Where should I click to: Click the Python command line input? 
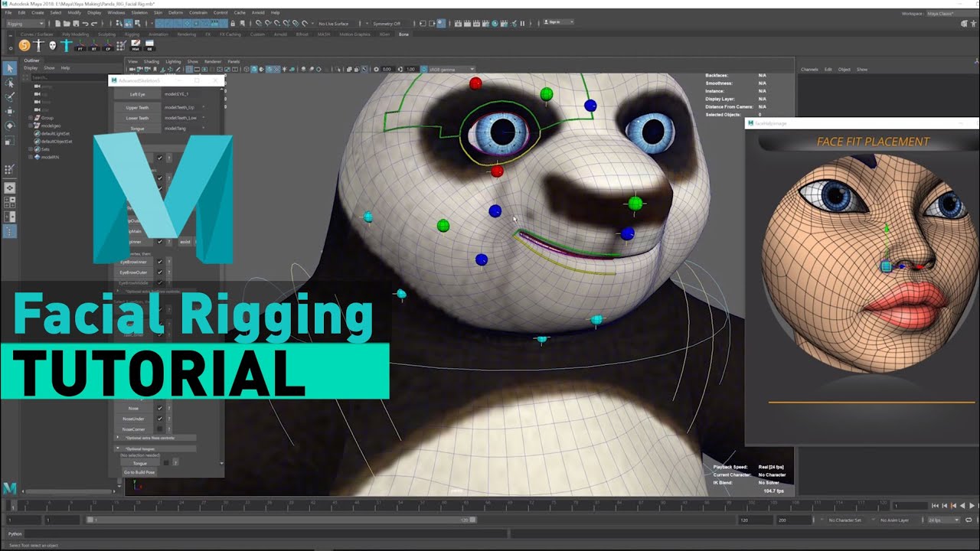(266, 533)
